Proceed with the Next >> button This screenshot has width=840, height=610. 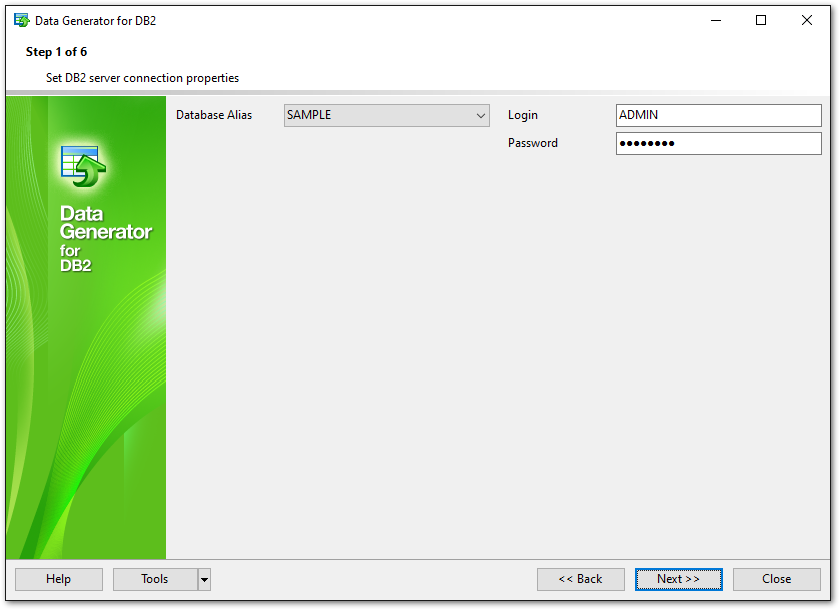point(679,579)
